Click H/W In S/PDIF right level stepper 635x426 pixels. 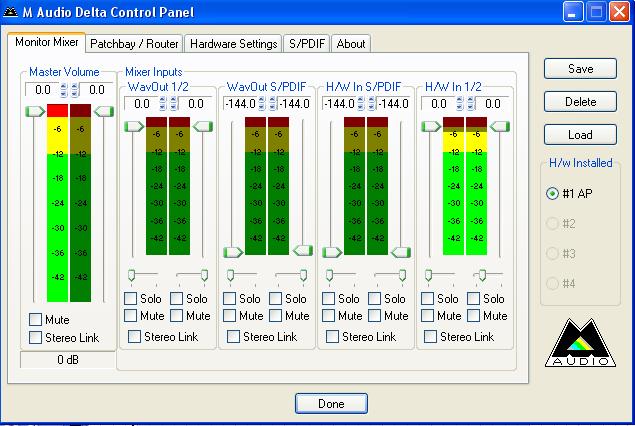(x=372, y=104)
